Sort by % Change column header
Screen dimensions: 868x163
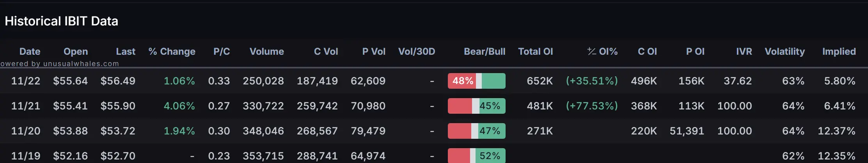(x=172, y=52)
